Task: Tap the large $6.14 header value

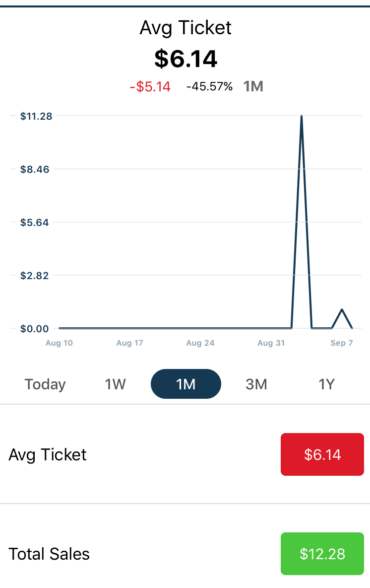Action: point(185,59)
